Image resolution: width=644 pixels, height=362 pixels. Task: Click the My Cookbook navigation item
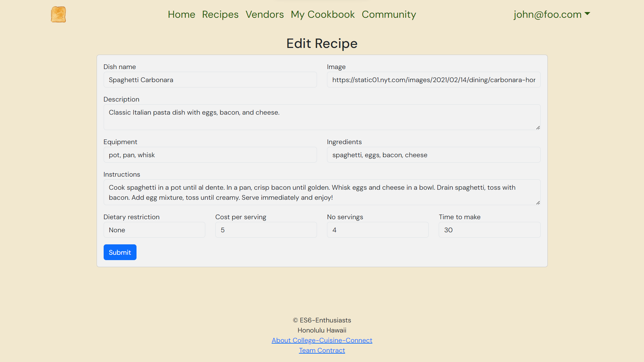click(323, 14)
